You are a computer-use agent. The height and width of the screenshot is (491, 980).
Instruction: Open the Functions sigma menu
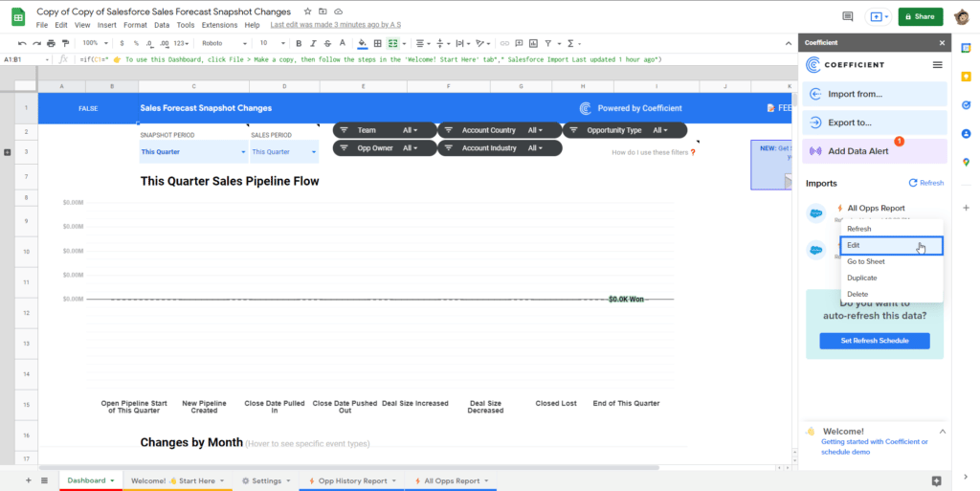point(570,43)
